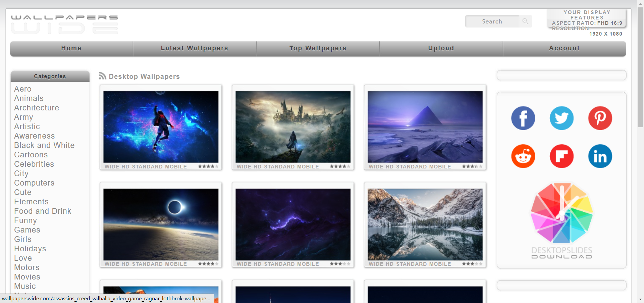
Task: Open the City category
Action: tap(21, 173)
